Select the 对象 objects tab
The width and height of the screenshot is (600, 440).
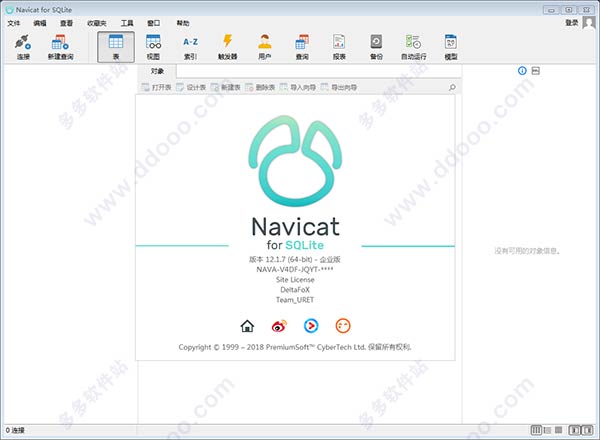[157, 71]
